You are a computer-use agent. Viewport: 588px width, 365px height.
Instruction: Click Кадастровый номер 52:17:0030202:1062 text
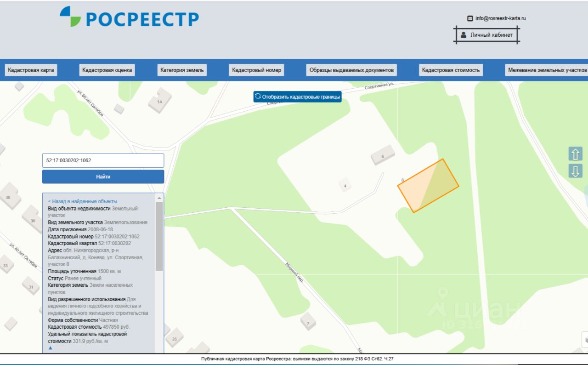tap(94, 236)
